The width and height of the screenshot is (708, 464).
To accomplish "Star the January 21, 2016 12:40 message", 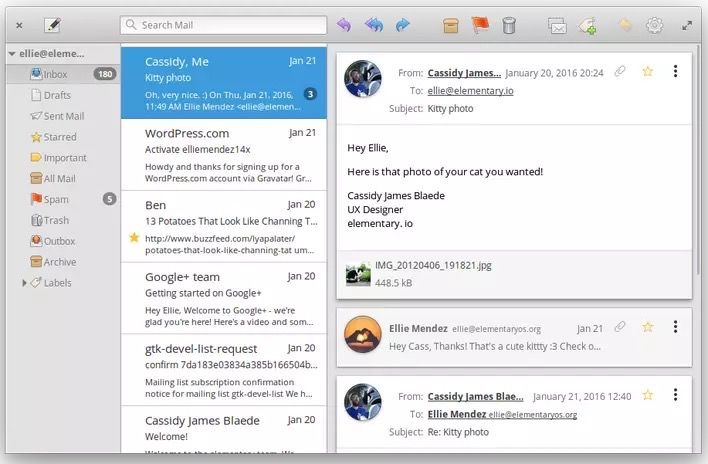I will 647,394.
